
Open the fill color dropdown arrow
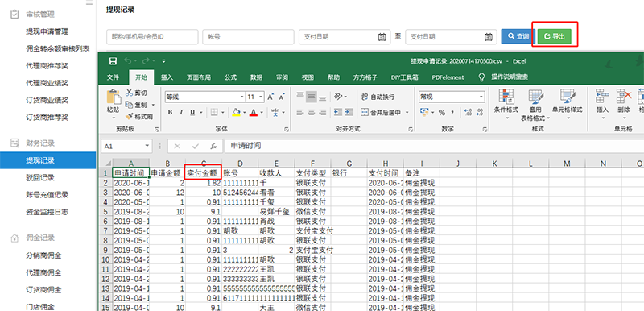click(244, 112)
